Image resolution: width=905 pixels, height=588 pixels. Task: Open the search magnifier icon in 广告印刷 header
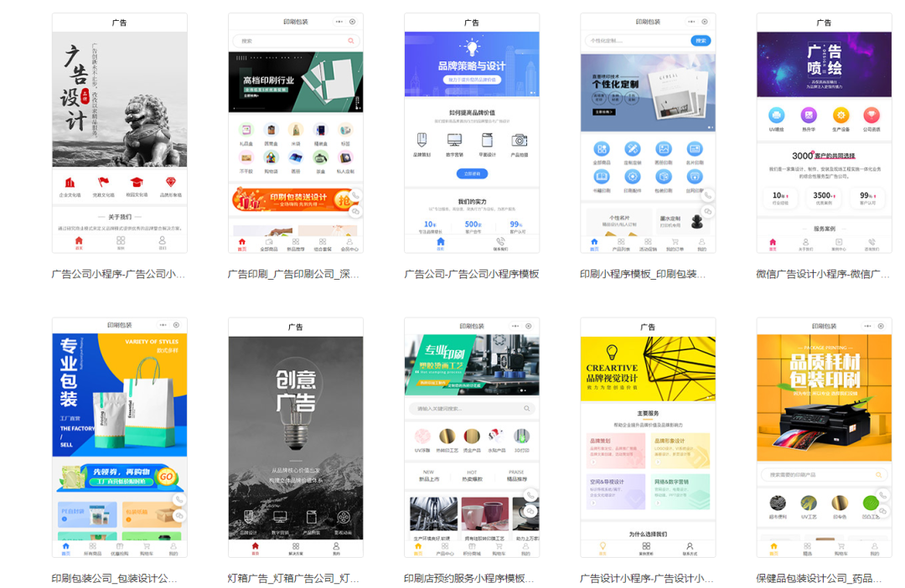click(350, 40)
